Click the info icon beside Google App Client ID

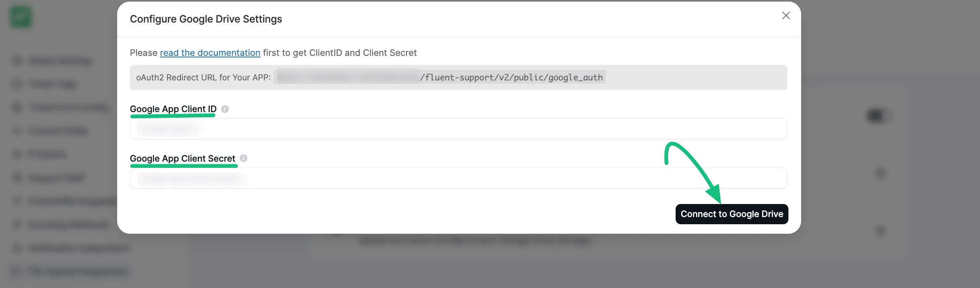coord(225,109)
